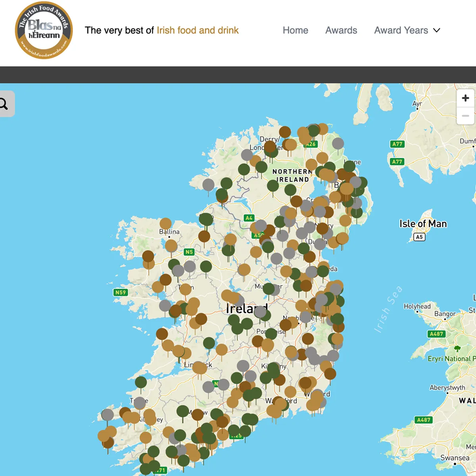
Task: Select the Awards navigation item
Action: pyautogui.click(x=341, y=30)
